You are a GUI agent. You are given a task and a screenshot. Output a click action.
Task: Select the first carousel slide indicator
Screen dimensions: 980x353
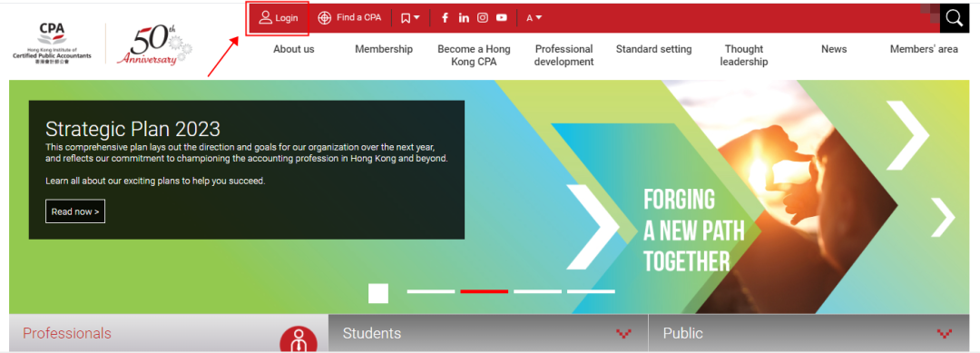pos(431,291)
